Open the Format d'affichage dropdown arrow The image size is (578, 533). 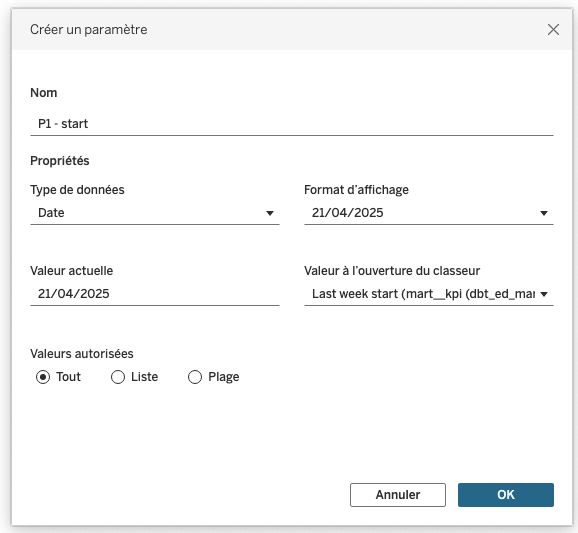click(x=544, y=213)
